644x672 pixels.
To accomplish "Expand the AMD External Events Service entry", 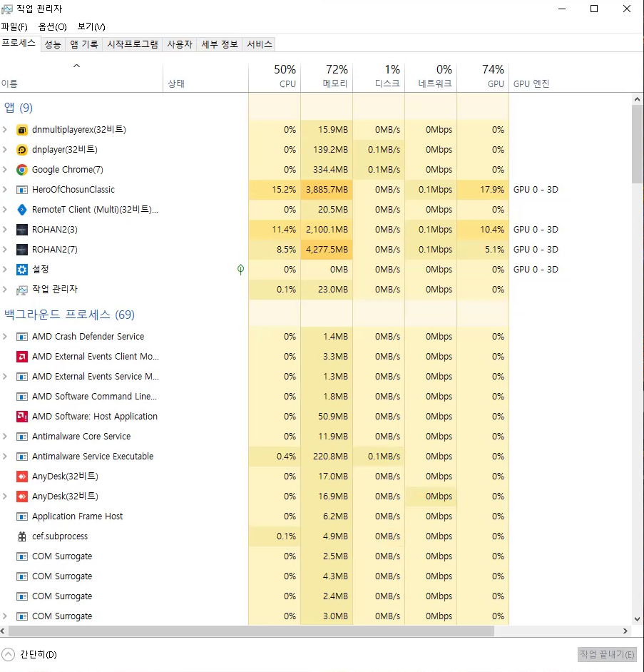I will pos(5,376).
